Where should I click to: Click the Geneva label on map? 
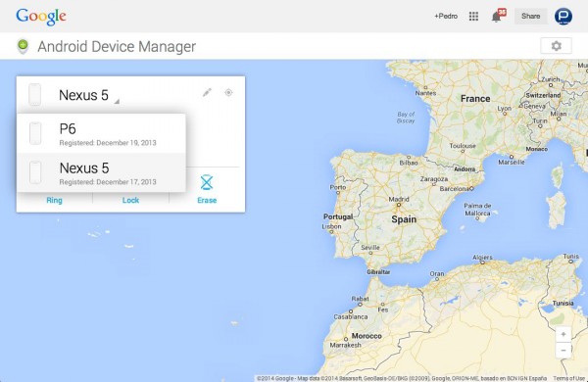[x=534, y=106]
